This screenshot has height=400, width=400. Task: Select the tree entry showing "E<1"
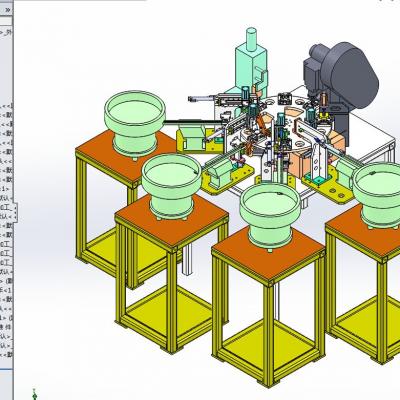click(6, 289)
